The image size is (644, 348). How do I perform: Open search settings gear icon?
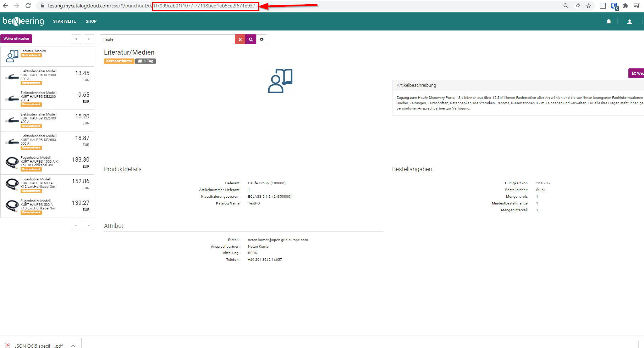click(262, 39)
